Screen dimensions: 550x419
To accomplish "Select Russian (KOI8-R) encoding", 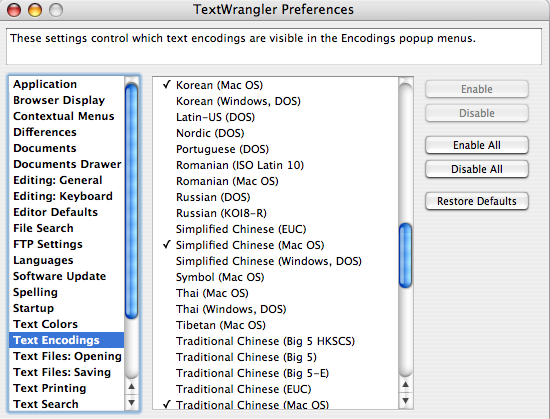I will (x=276, y=213).
